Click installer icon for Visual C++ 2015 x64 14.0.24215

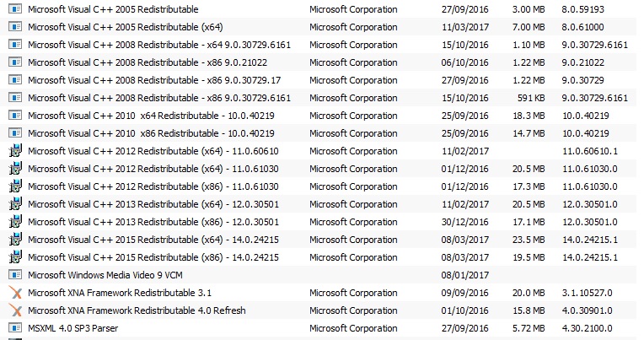tap(15, 240)
